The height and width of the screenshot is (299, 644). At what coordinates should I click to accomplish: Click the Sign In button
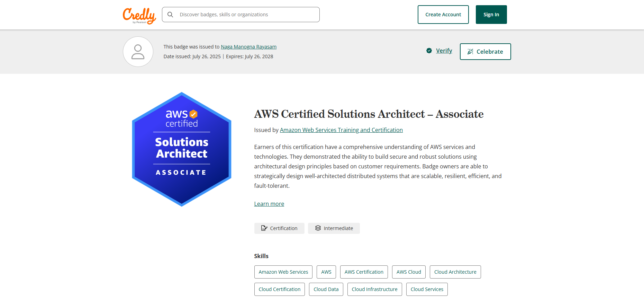[491, 15]
